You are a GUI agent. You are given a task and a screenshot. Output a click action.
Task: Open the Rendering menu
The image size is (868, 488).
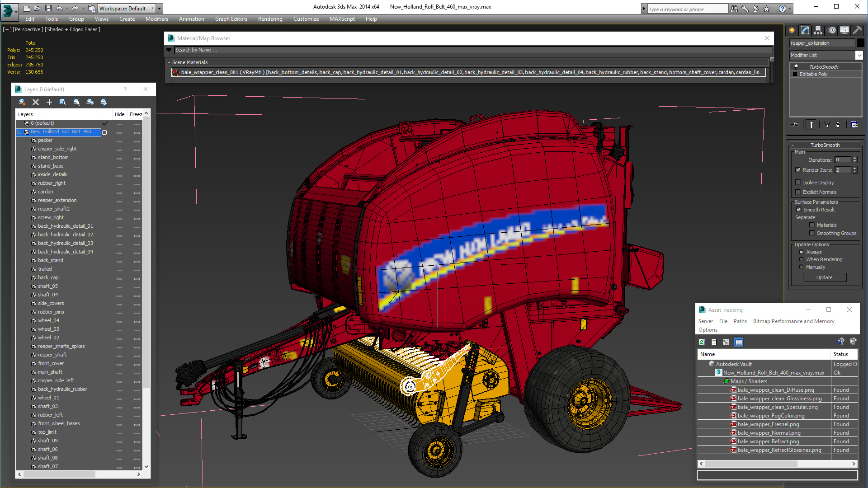270,19
